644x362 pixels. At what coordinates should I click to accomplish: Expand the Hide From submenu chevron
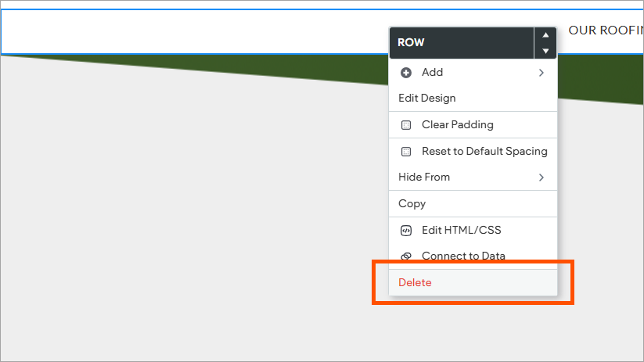(541, 177)
